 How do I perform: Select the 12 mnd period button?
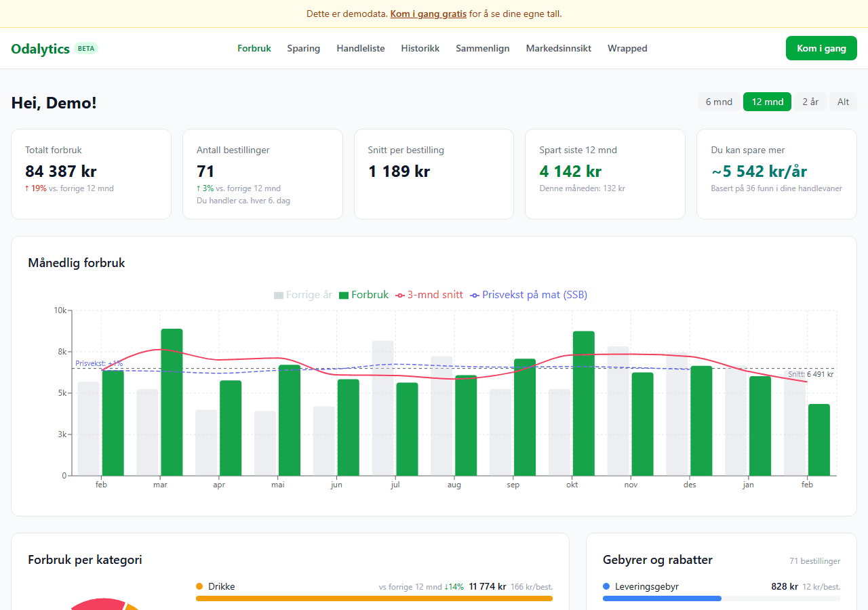(767, 102)
